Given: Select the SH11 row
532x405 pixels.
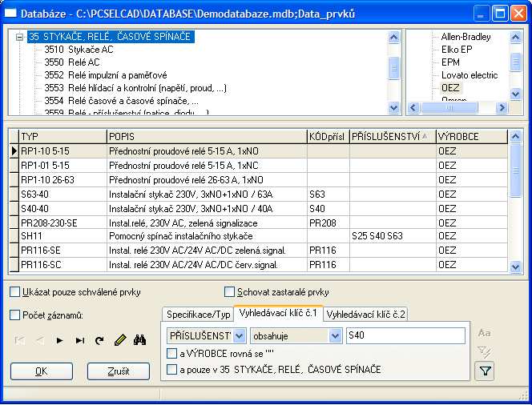Looking at the screenshot, I should click(258, 236).
